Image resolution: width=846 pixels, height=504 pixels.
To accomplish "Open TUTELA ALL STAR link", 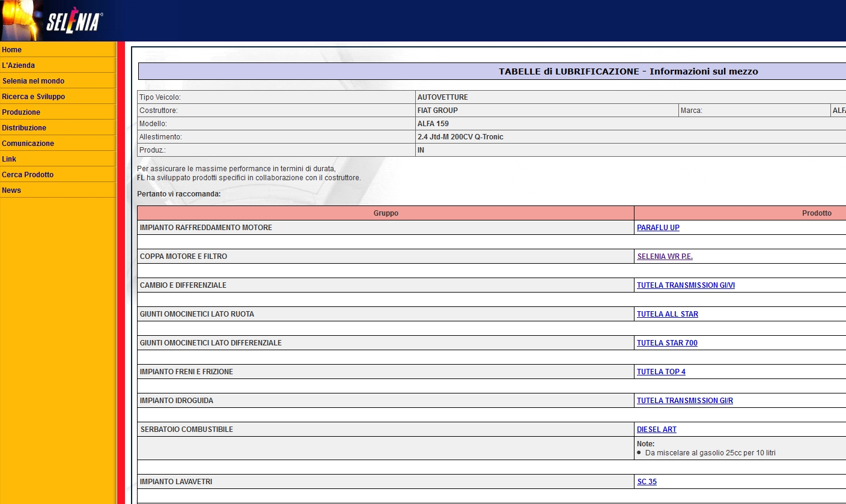I will pyautogui.click(x=668, y=314).
